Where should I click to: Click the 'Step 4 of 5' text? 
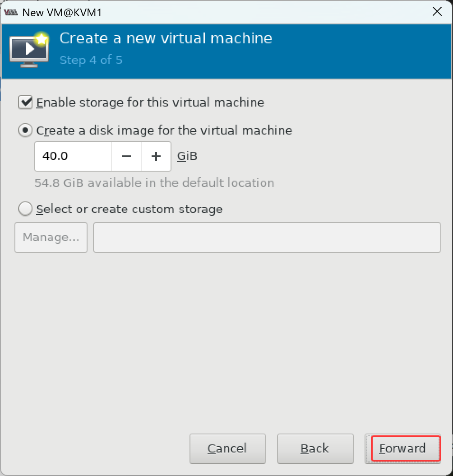click(91, 60)
